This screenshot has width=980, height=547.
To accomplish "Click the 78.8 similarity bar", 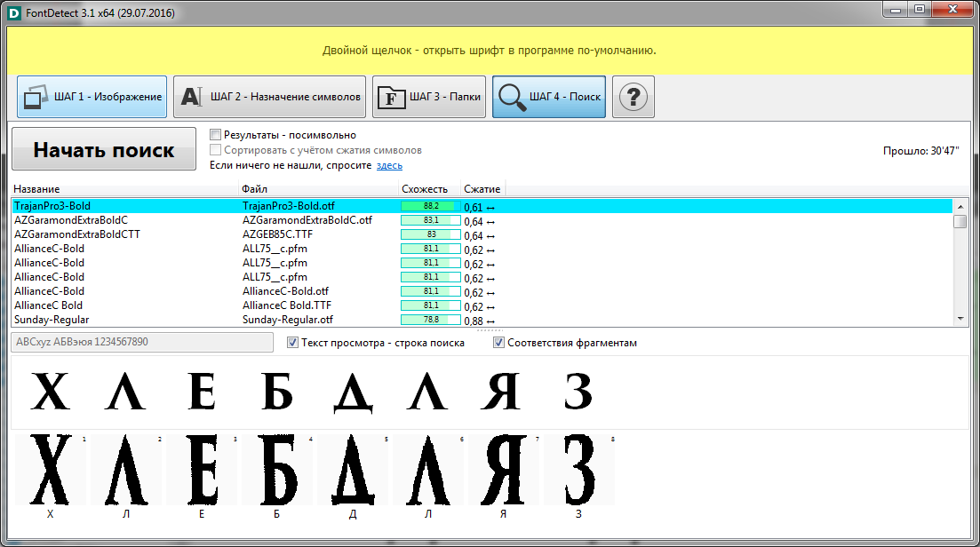I will tap(431, 320).
